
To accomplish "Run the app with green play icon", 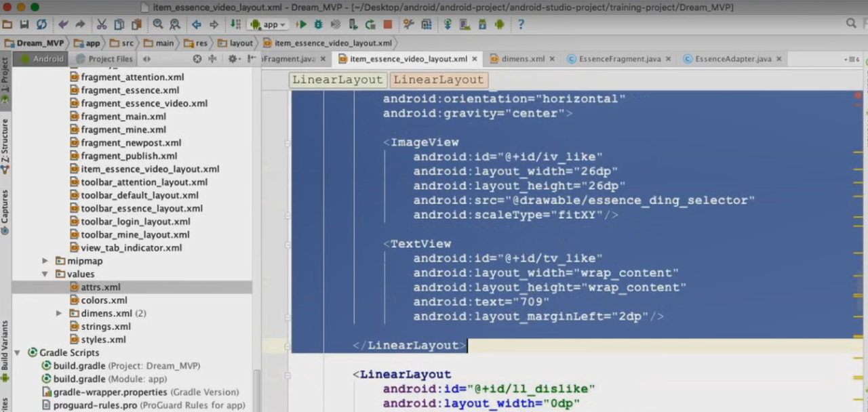I will 302,24.
